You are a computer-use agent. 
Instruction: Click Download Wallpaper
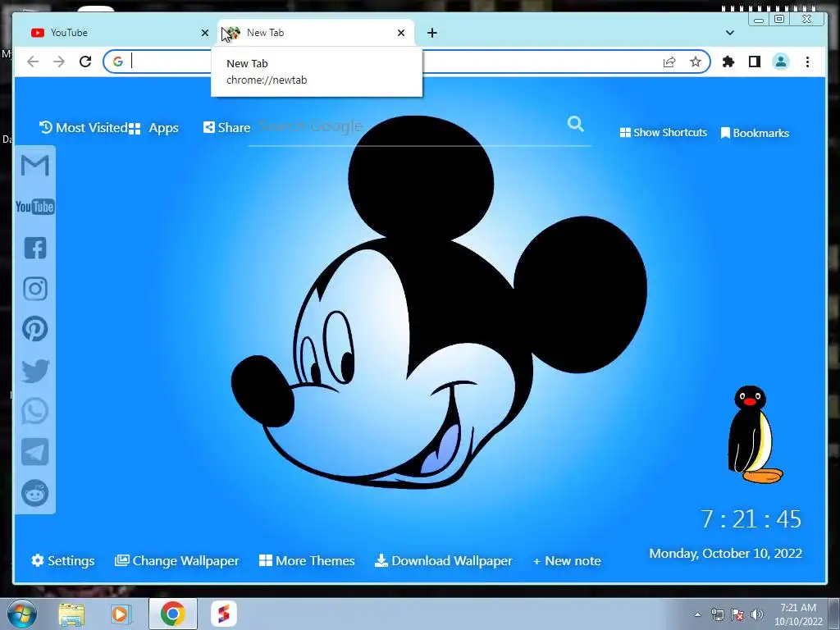tap(444, 560)
